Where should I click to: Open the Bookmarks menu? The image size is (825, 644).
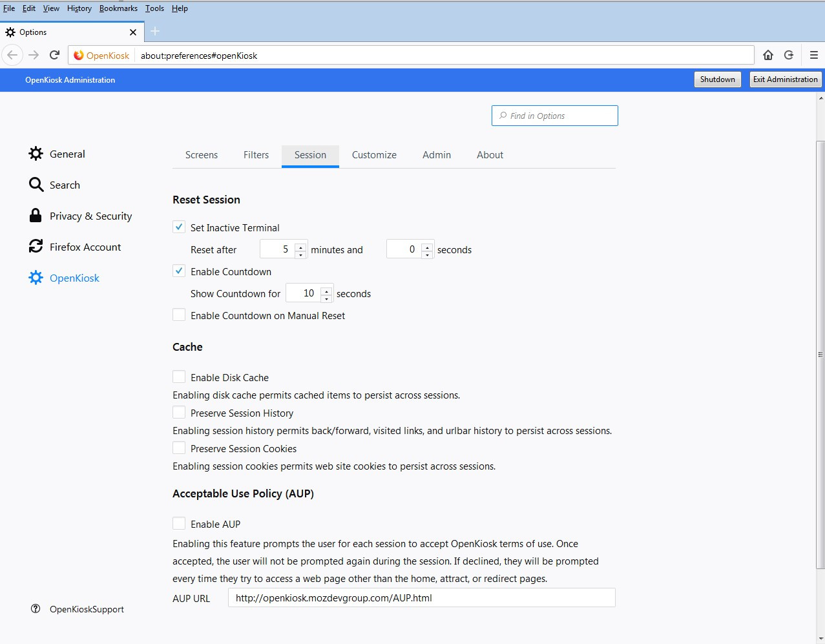[x=118, y=8]
